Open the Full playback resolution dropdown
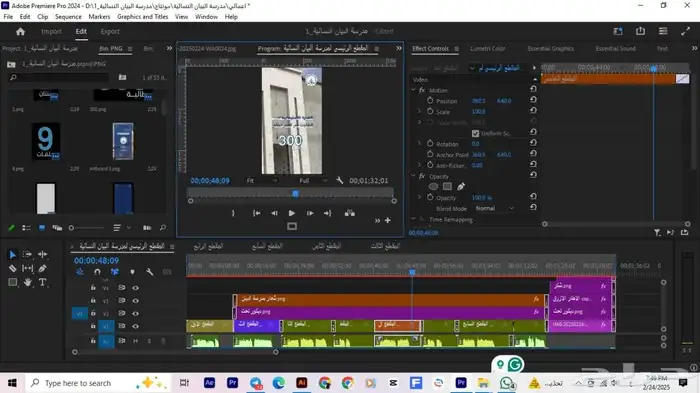 coord(313,180)
